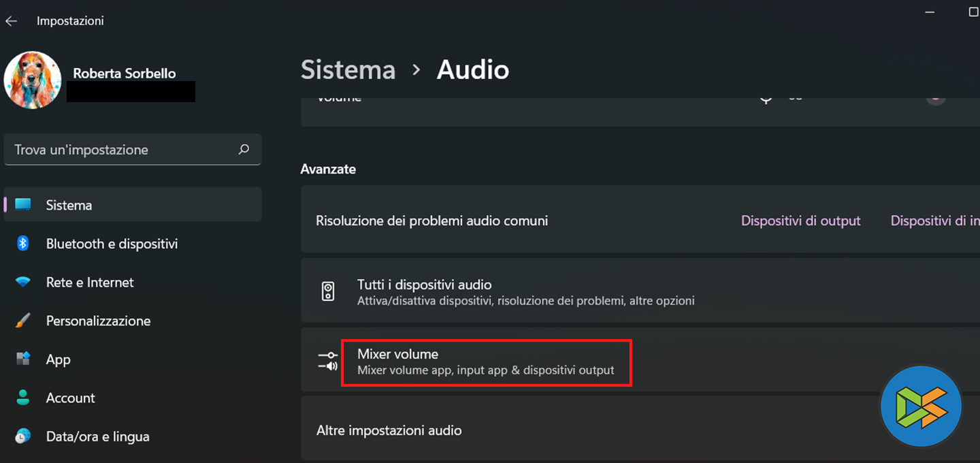The height and width of the screenshot is (463, 980).
Task: Click the speaker icon beside Tutti i dispositivi audio
Action: (328, 292)
